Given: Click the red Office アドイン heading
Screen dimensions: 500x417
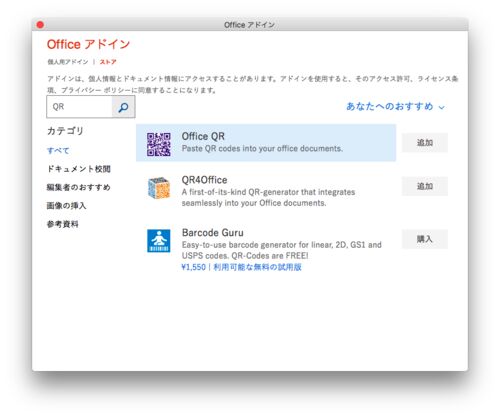Looking at the screenshot, I should [x=88, y=44].
